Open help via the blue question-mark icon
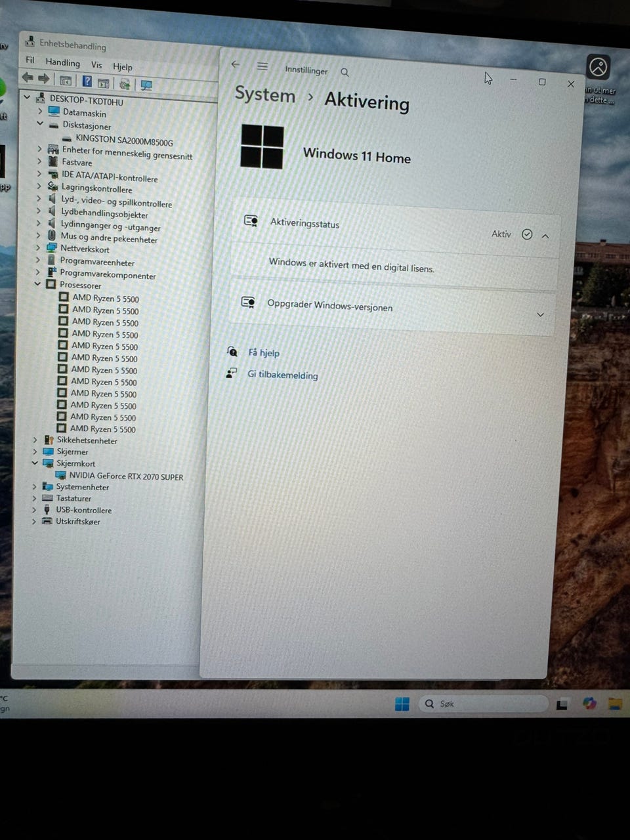Screen dimensions: 630x840 point(87,81)
